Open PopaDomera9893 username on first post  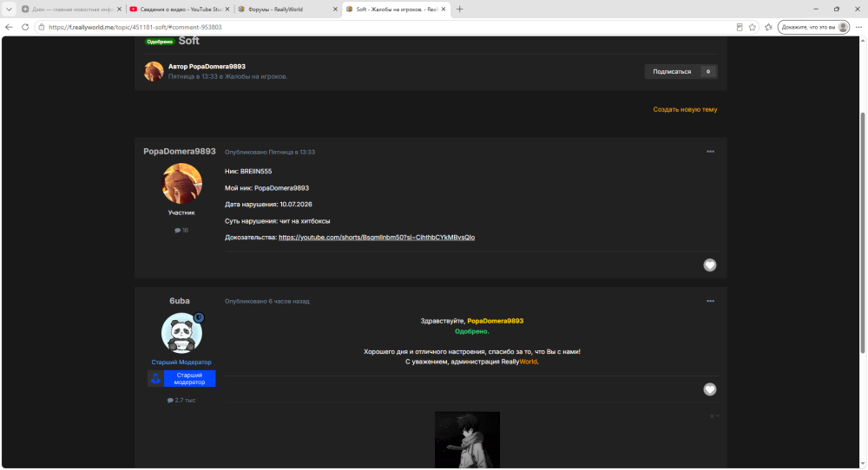(x=180, y=152)
